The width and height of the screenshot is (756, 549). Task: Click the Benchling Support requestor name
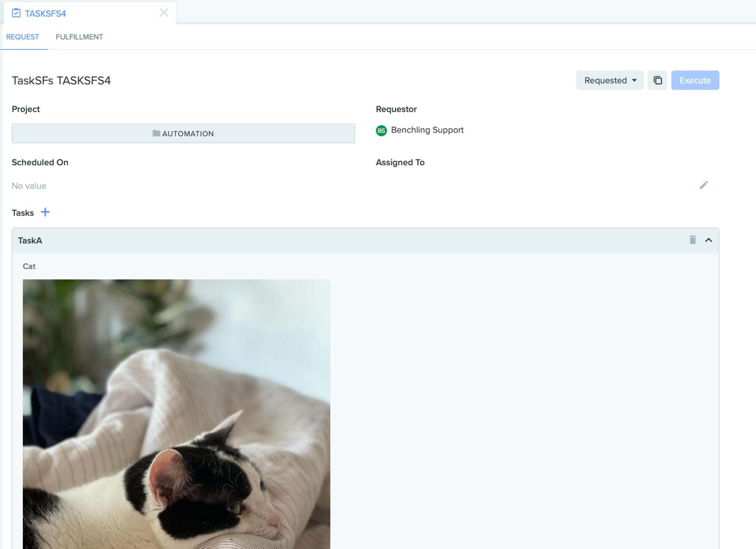(427, 130)
